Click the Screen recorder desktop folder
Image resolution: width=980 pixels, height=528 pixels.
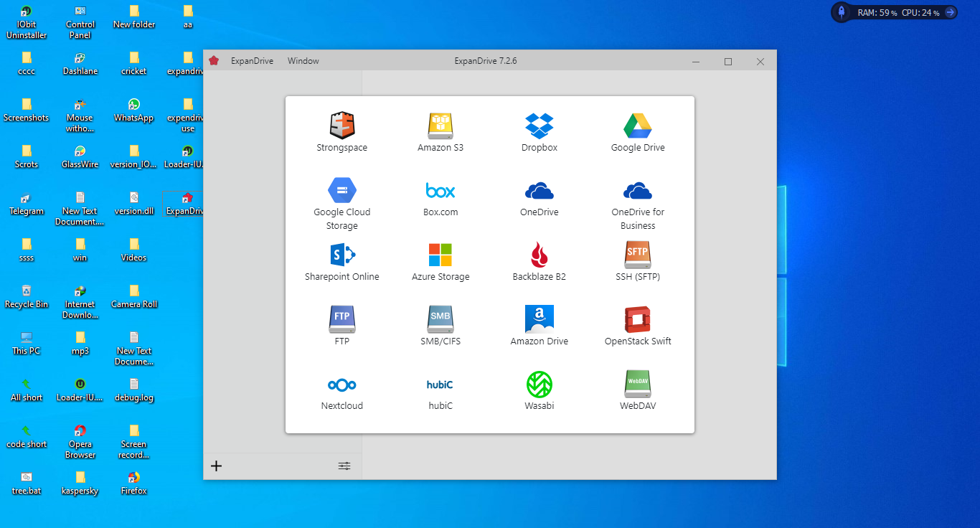click(134, 441)
